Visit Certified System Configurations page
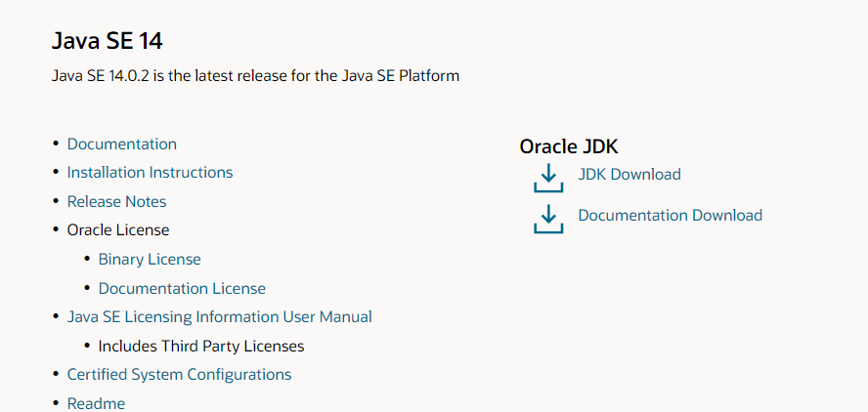 179,374
